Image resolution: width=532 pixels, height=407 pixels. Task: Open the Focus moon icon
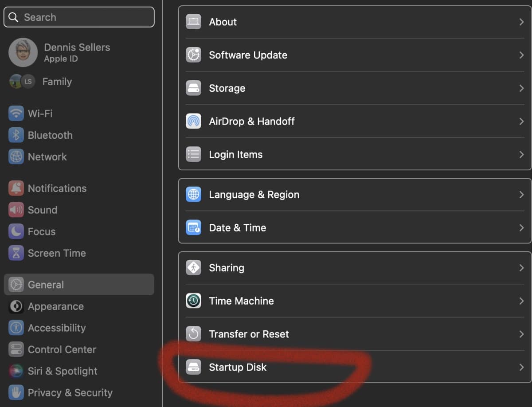[16, 231]
